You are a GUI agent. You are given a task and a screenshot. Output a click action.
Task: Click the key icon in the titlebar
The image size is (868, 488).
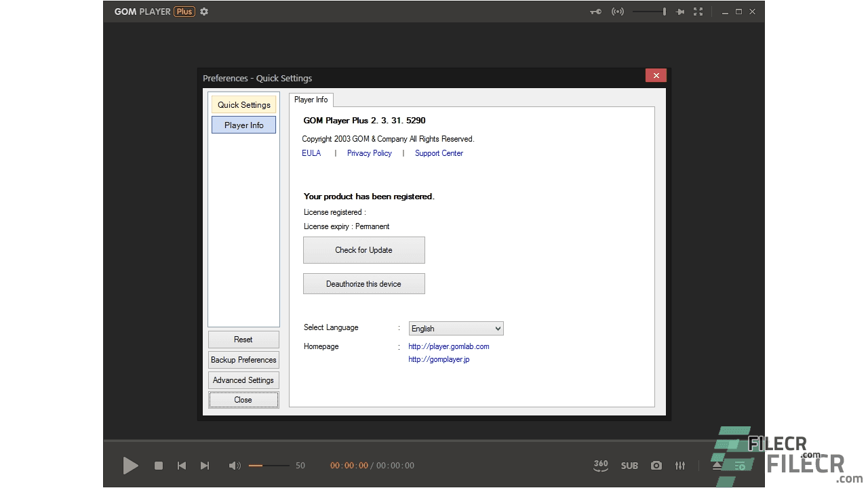[595, 12]
